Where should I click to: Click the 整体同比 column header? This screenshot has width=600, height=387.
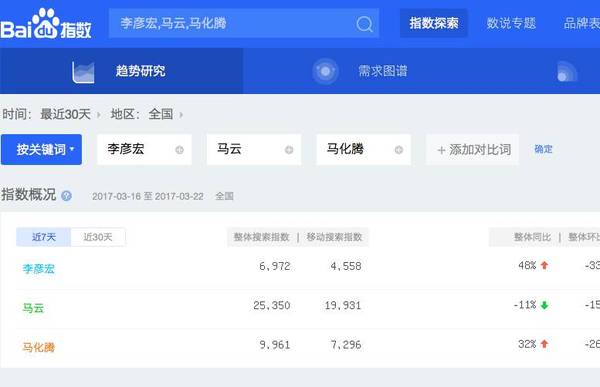[x=532, y=237]
